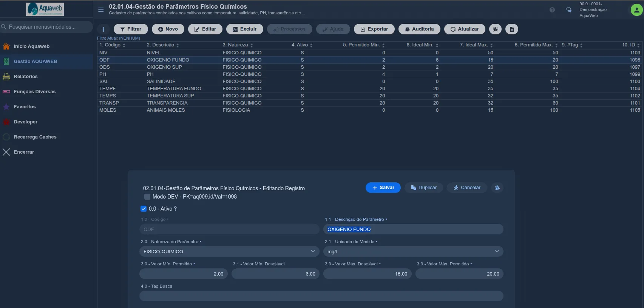This screenshot has height=308, width=644.
Task: Select the ANIMAIS MOLES row
Action: coord(370,110)
